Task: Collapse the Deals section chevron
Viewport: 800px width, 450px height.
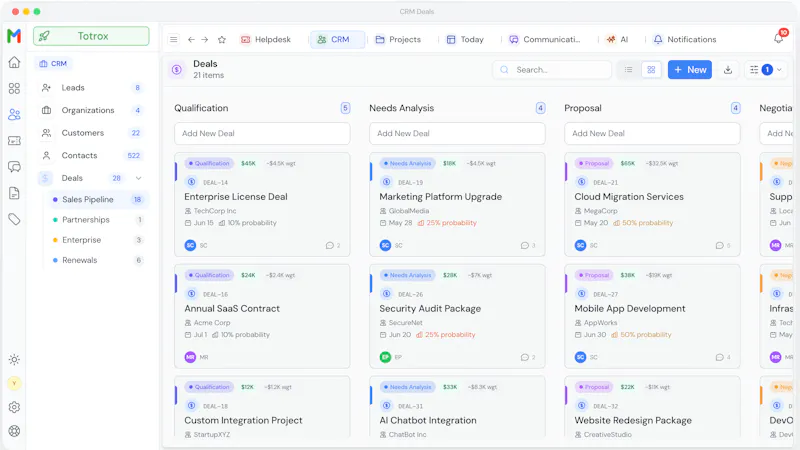Action: (138, 178)
